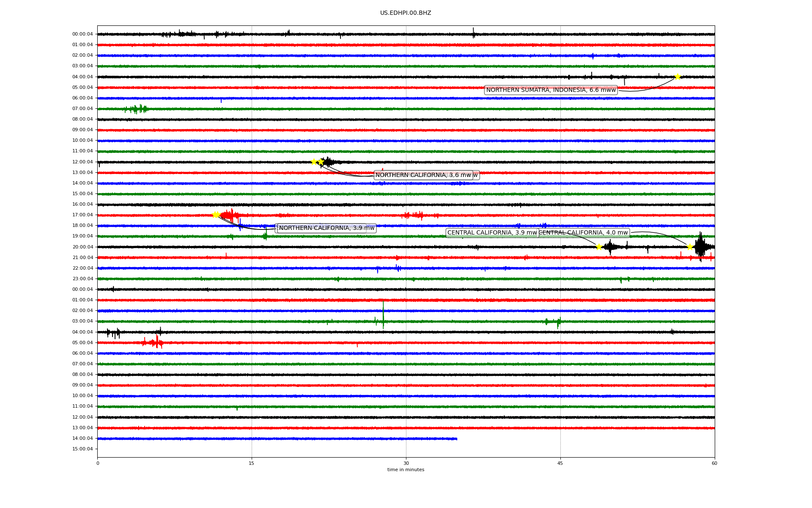Click the 30 tick on the time axis
This screenshot has width=812, height=508.
coord(406,463)
